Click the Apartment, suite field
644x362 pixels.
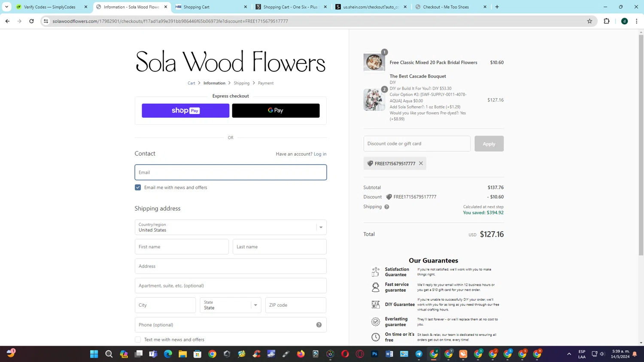[x=231, y=286]
